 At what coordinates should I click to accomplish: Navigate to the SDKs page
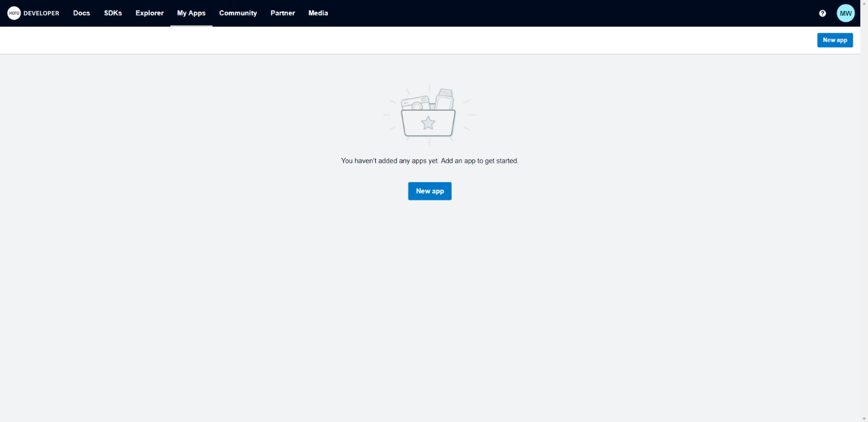pyautogui.click(x=113, y=13)
